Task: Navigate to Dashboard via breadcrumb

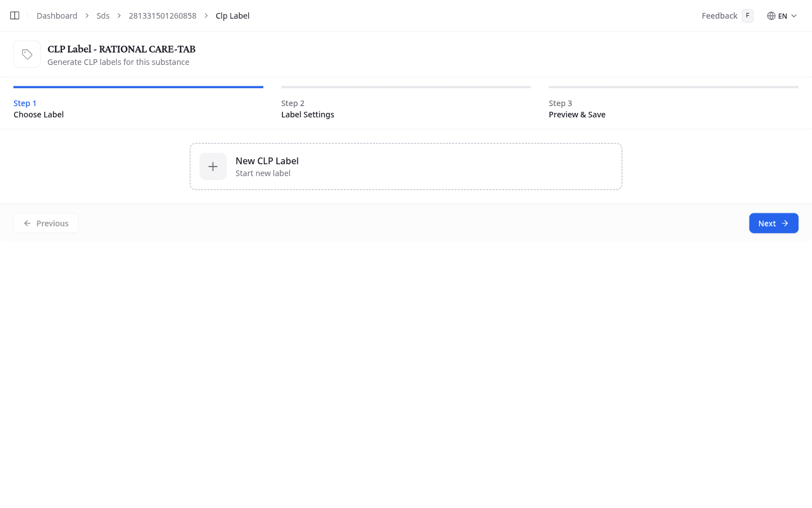Action: [56, 15]
